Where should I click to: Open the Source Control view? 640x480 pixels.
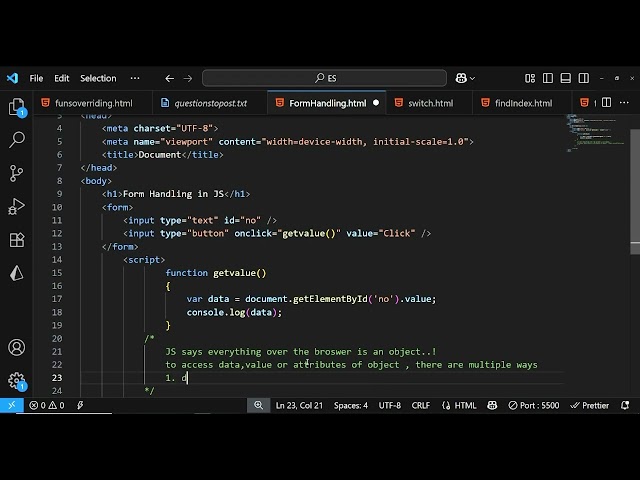(16, 173)
